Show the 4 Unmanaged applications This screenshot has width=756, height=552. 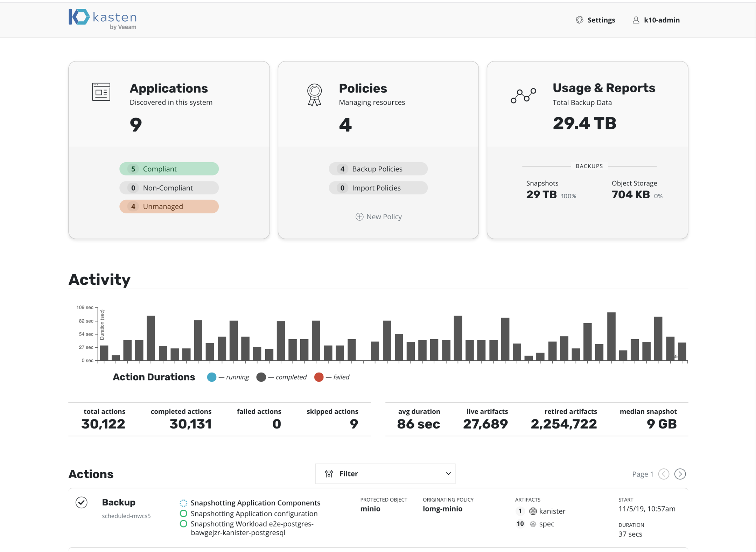[x=169, y=206]
